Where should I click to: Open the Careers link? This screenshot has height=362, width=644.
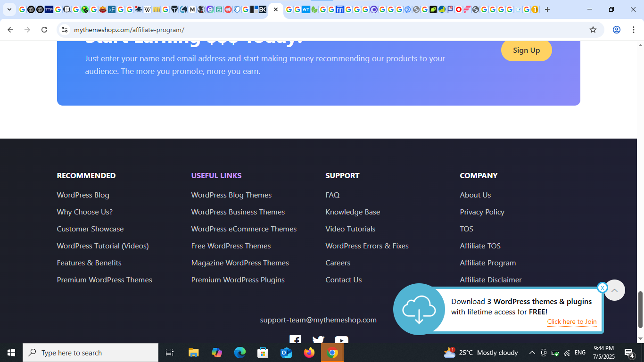(338, 263)
